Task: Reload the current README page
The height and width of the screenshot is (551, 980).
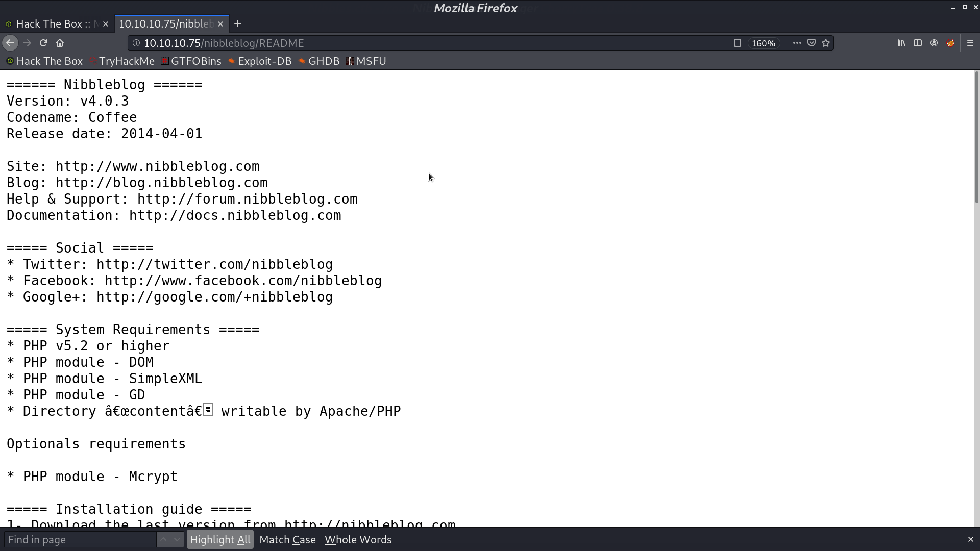Action: 43,43
